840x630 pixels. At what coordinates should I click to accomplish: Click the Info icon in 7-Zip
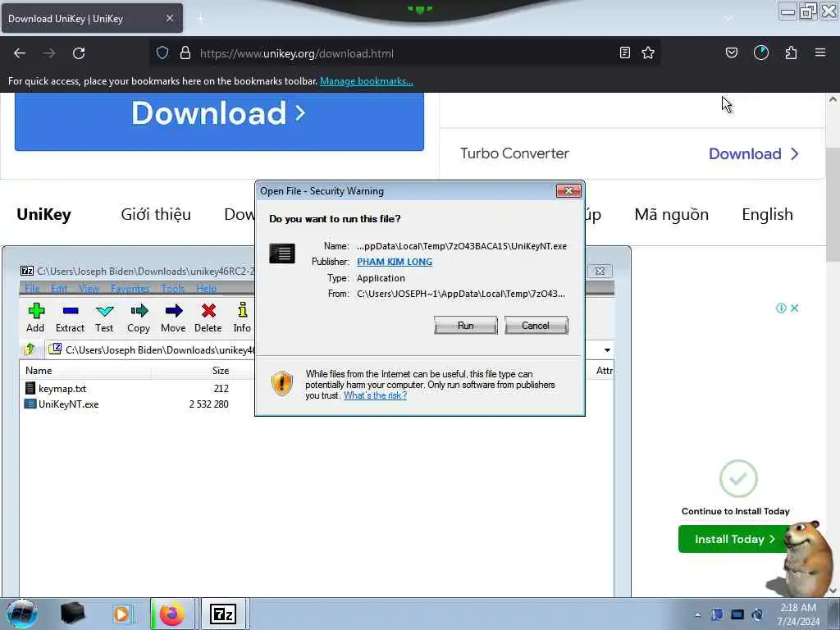tap(242, 317)
